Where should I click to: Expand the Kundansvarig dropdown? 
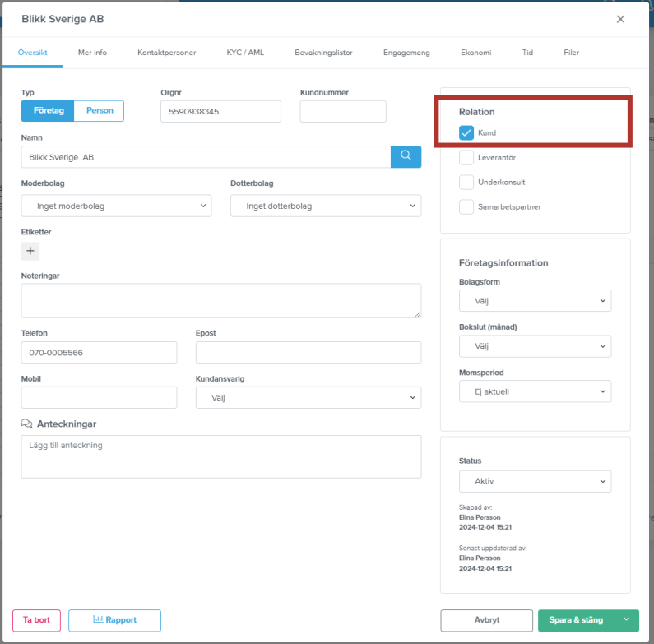(x=308, y=397)
